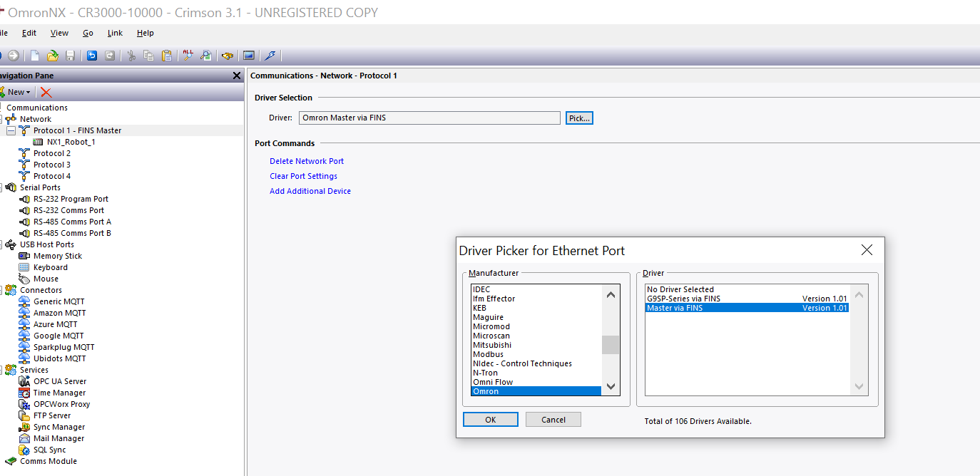Select NX1_Robot_1 device in tree
This screenshot has width=980, height=476.
pyautogui.click(x=71, y=142)
